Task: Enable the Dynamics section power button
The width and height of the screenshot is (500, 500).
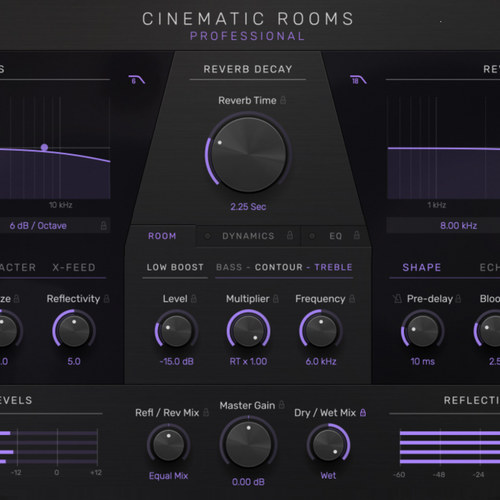Action: tap(207, 236)
